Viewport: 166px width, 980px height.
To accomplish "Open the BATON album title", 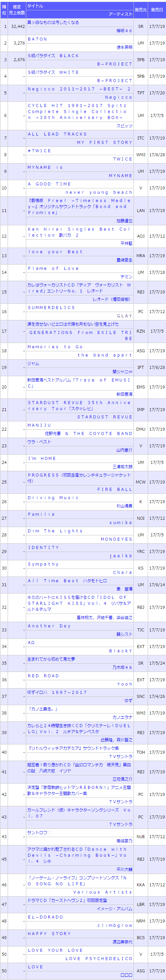I will click(38, 39).
